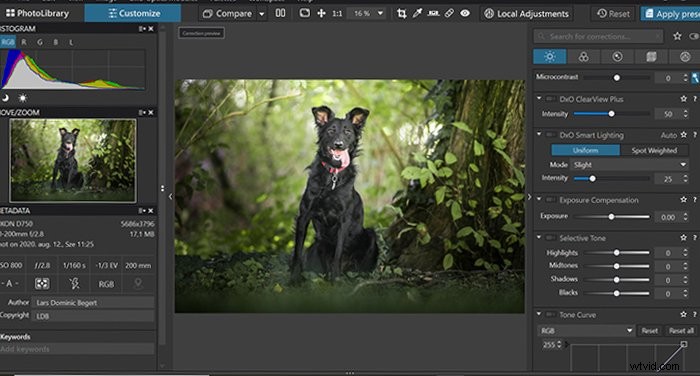700x376 pixels.
Task: Open the Mode dropdown showing Slight
Action: (x=629, y=165)
